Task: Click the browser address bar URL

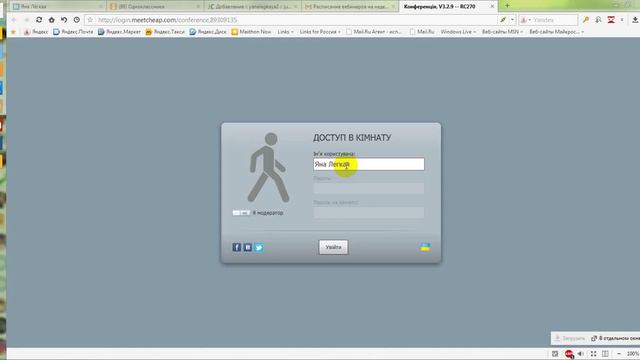Action: [167, 20]
